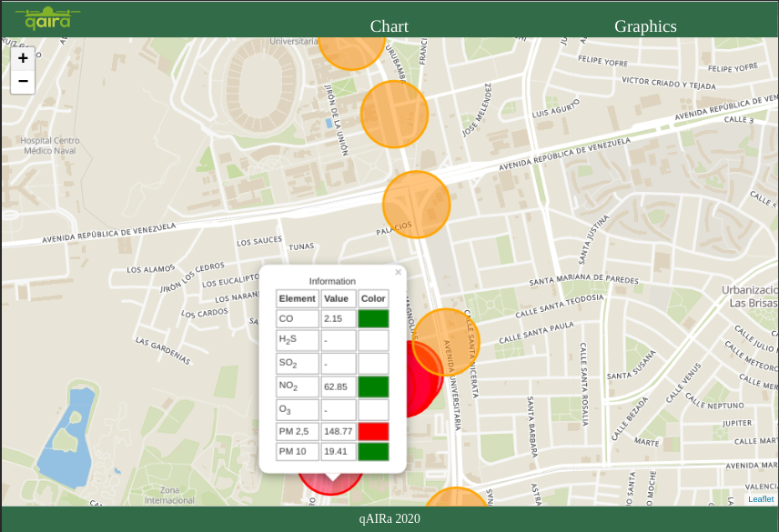Click the qAIRa 2020 footer text
The image size is (779, 532).
[x=389, y=518]
